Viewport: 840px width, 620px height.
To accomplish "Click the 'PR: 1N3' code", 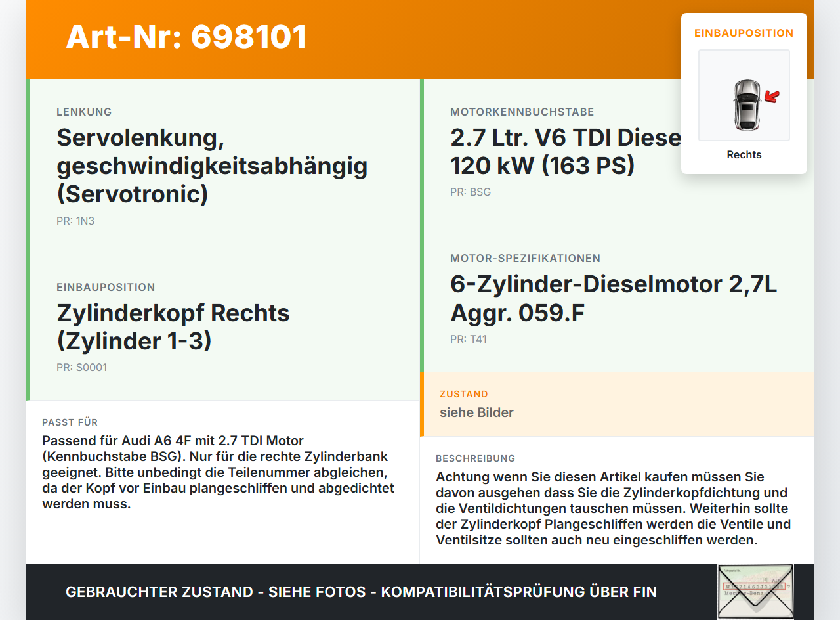I will tap(75, 221).
